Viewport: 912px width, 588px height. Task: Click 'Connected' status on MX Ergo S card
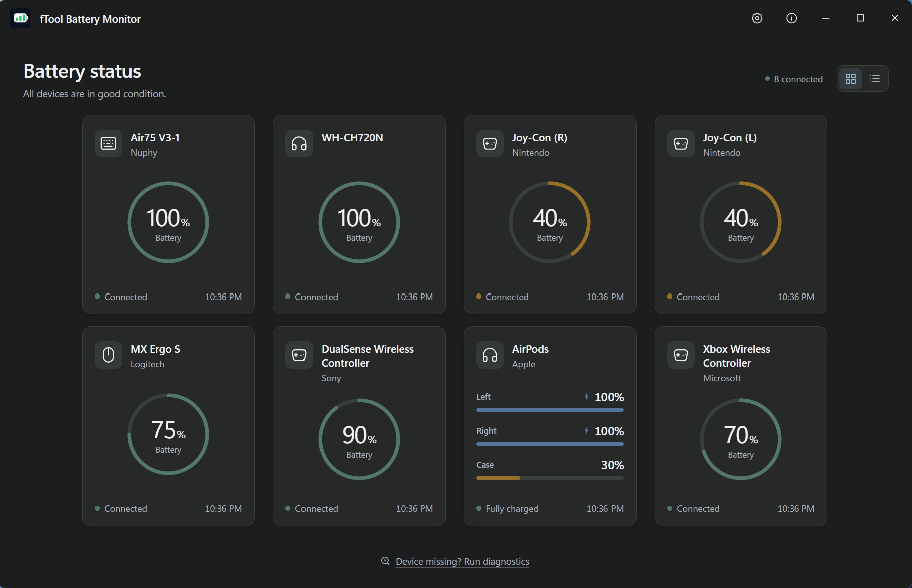coord(126,509)
